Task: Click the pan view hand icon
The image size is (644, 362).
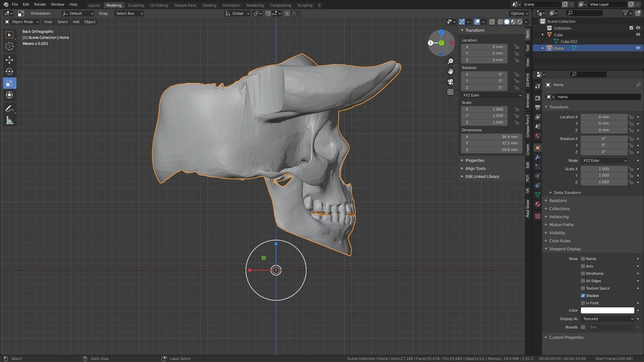Action: click(x=450, y=71)
